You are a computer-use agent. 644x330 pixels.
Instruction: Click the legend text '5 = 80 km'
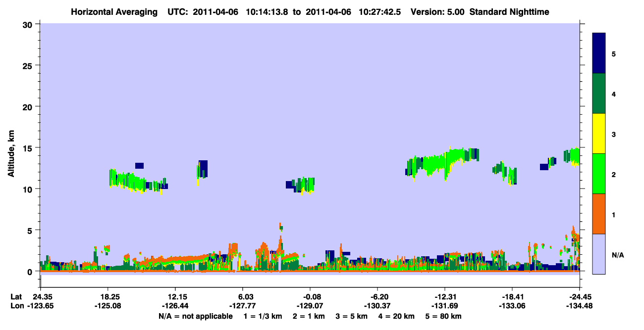coord(444,316)
